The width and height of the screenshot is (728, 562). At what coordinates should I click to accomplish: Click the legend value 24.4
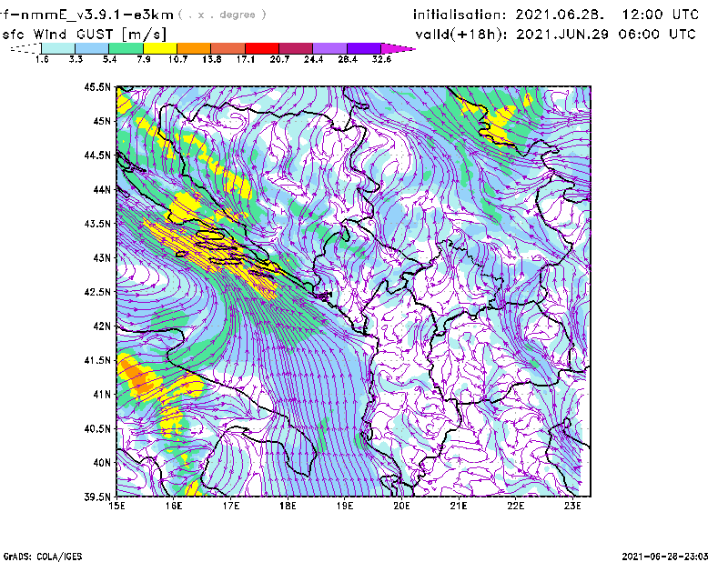pos(313,59)
